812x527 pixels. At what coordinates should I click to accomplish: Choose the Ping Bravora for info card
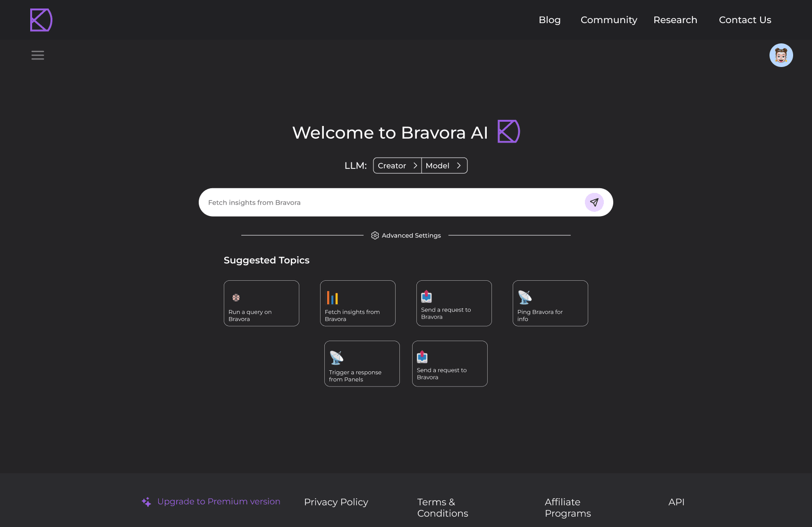(550, 303)
